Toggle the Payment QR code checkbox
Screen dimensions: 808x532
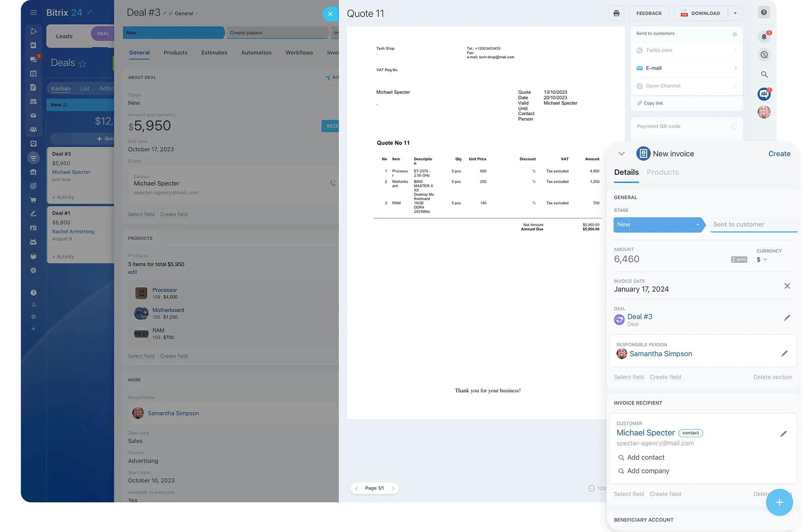tap(734, 126)
